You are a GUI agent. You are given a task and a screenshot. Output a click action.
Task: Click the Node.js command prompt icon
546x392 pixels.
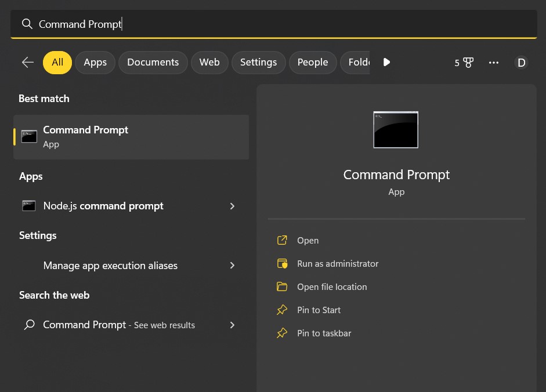click(29, 206)
